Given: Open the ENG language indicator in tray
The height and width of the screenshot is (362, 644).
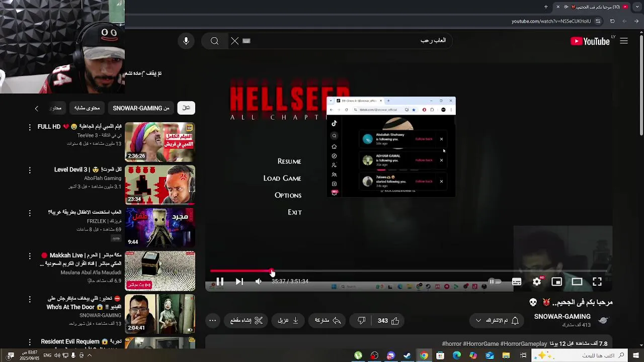Looking at the screenshot, I should pos(47,355).
